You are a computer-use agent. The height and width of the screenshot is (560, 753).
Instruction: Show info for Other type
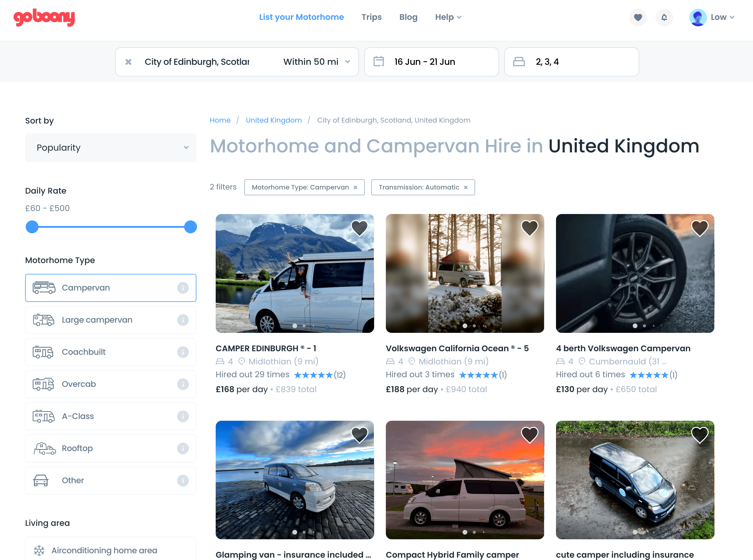183,480
